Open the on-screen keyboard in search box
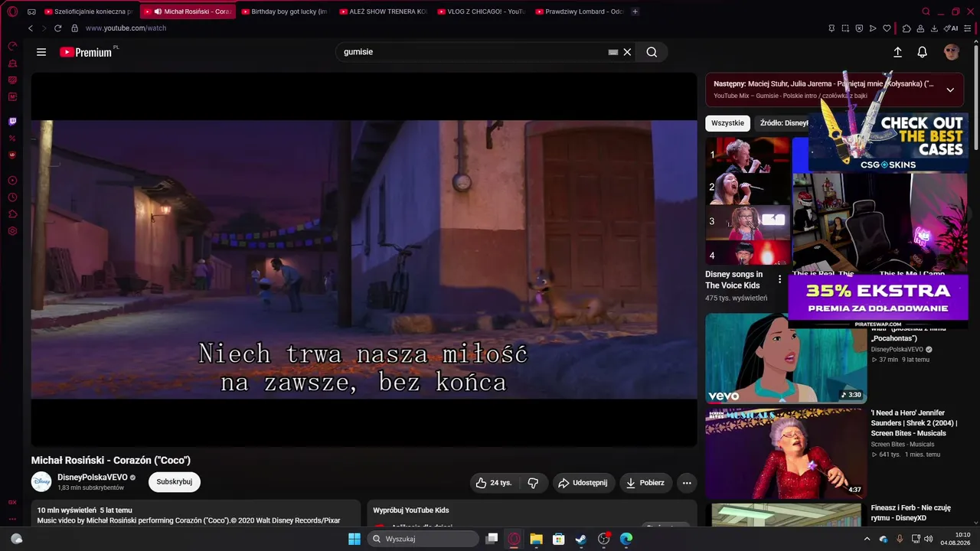 click(612, 52)
